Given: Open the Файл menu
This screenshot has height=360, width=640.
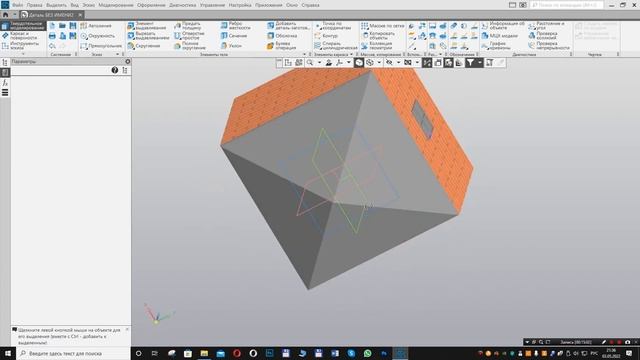Looking at the screenshot, I should [17, 5].
